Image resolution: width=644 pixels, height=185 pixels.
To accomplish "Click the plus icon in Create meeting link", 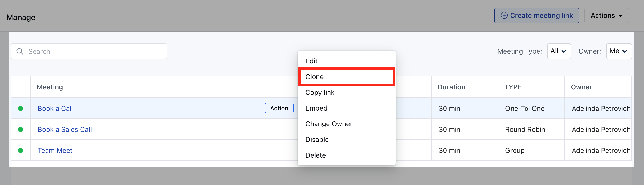I will coord(504,15).
